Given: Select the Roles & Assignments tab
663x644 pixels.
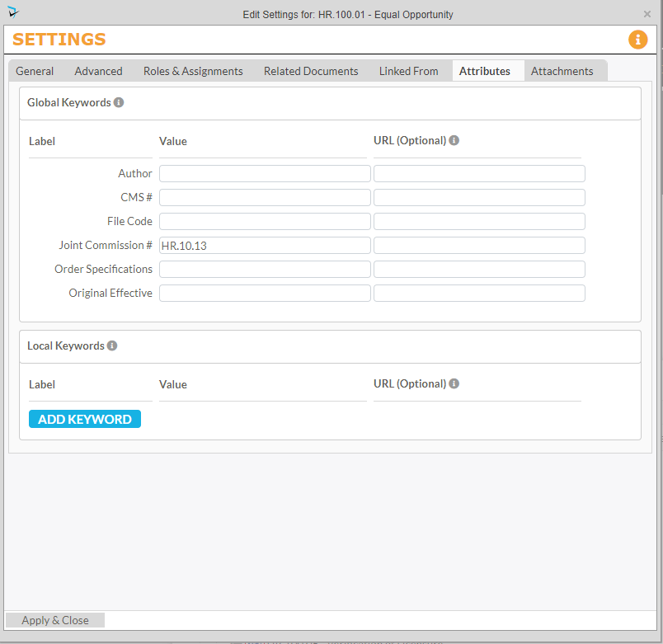Looking at the screenshot, I should (x=193, y=71).
